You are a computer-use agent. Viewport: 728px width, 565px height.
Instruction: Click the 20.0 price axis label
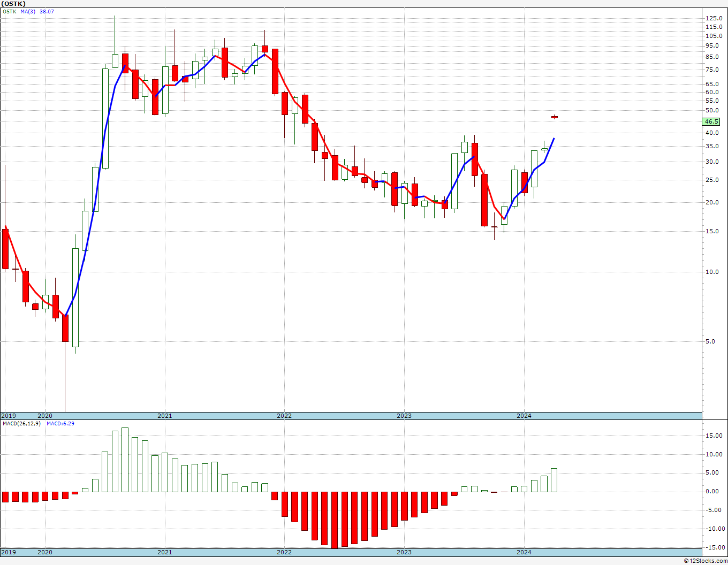[712, 202]
